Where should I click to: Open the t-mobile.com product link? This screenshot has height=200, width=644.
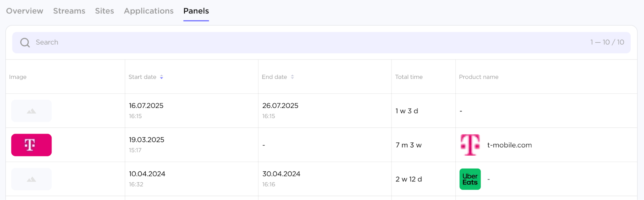tap(510, 145)
